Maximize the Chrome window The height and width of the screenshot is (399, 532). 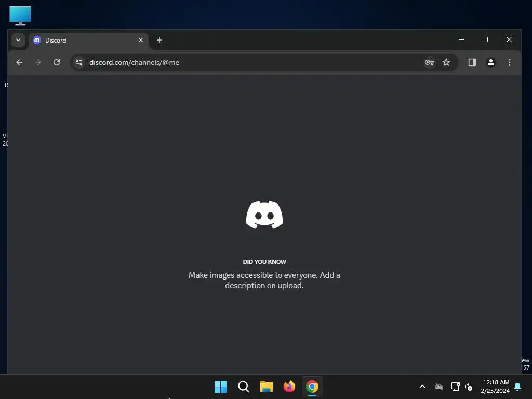(x=485, y=39)
